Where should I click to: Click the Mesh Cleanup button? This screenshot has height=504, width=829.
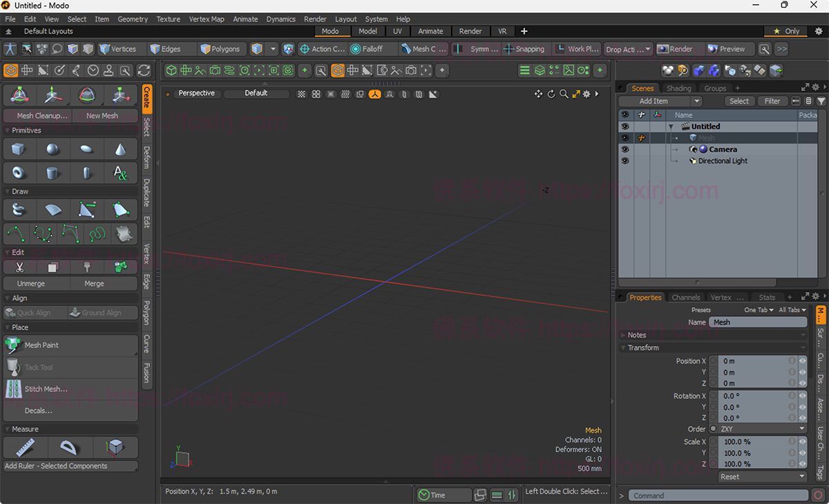coord(37,115)
